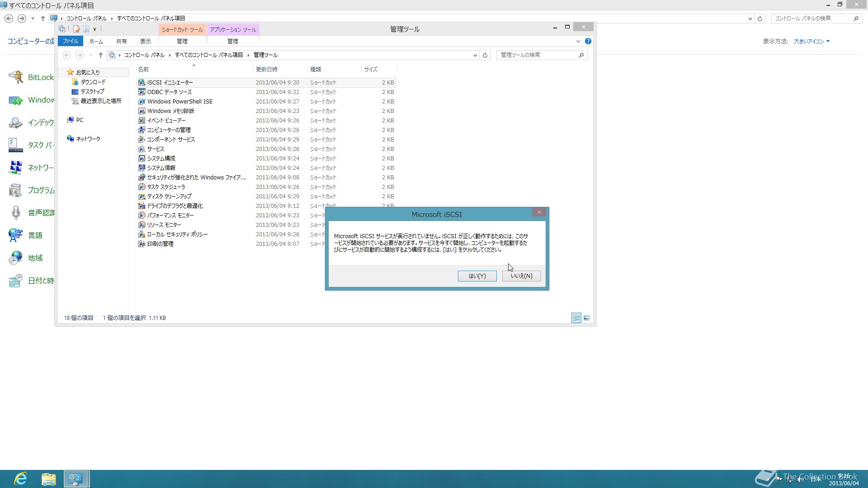Viewport: 868px width, 488px height.
Task: Select システム情報 icon
Action: (x=142, y=168)
